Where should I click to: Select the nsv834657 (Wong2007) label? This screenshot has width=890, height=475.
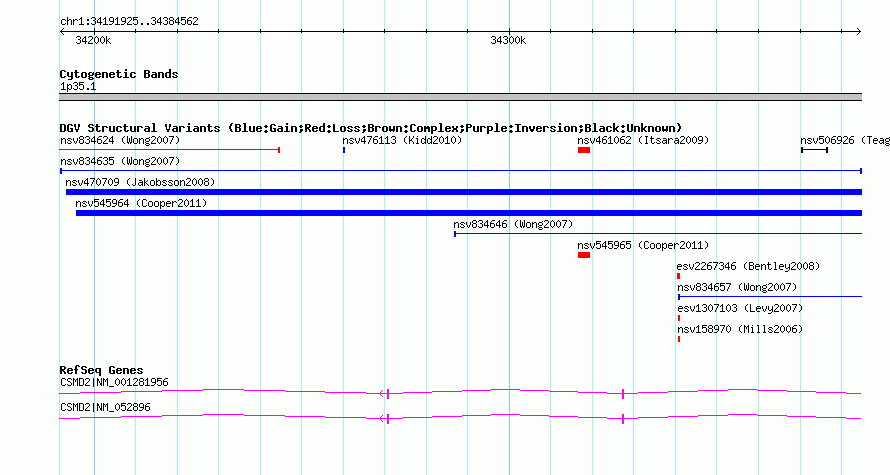pyautogui.click(x=737, y=287)
